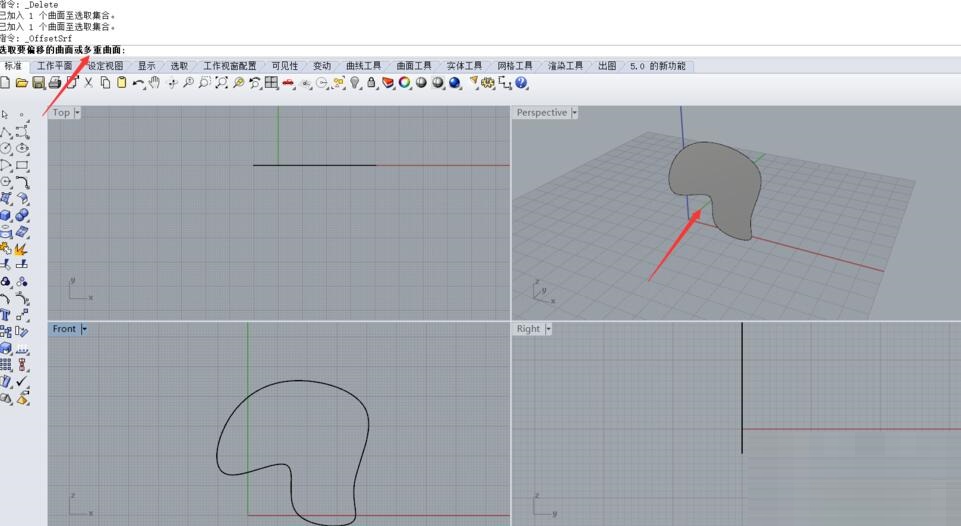Click the Text object tool icon
961x526 pixels.
click(x=6, y=314)
